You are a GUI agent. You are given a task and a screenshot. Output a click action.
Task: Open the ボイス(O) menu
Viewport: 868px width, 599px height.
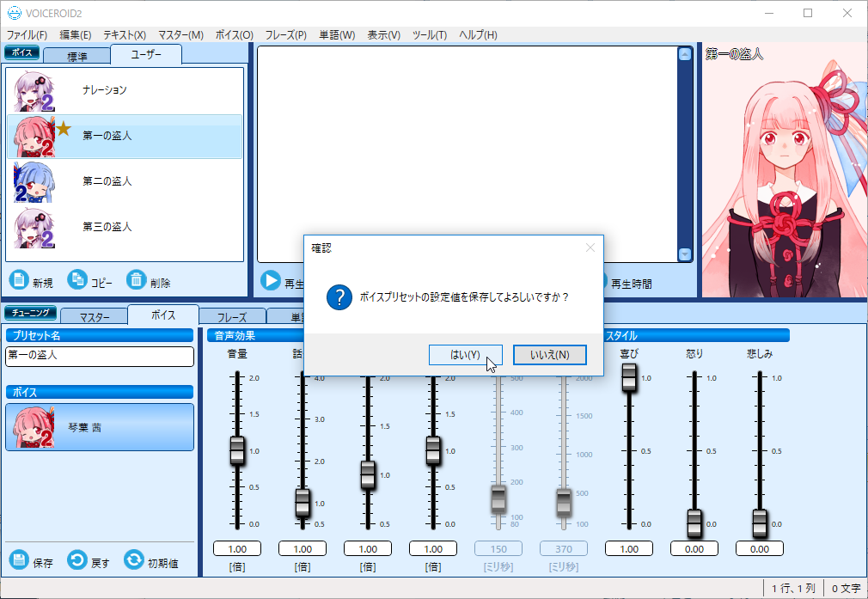tap(234, 35)
